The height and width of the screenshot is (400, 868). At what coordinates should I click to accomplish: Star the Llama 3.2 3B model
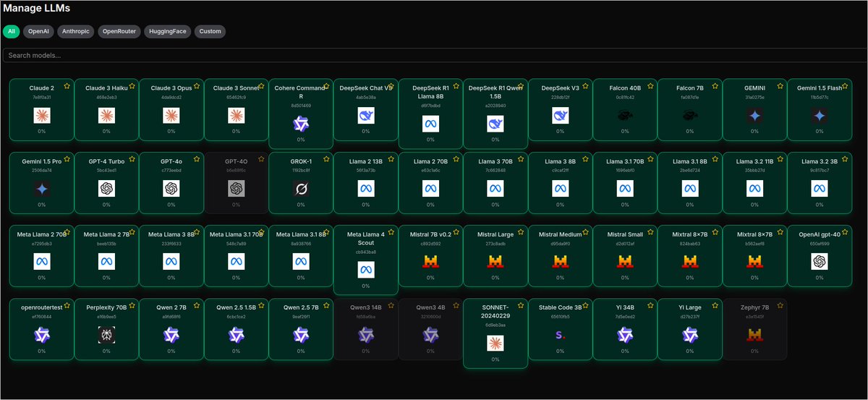click(844, 158)
